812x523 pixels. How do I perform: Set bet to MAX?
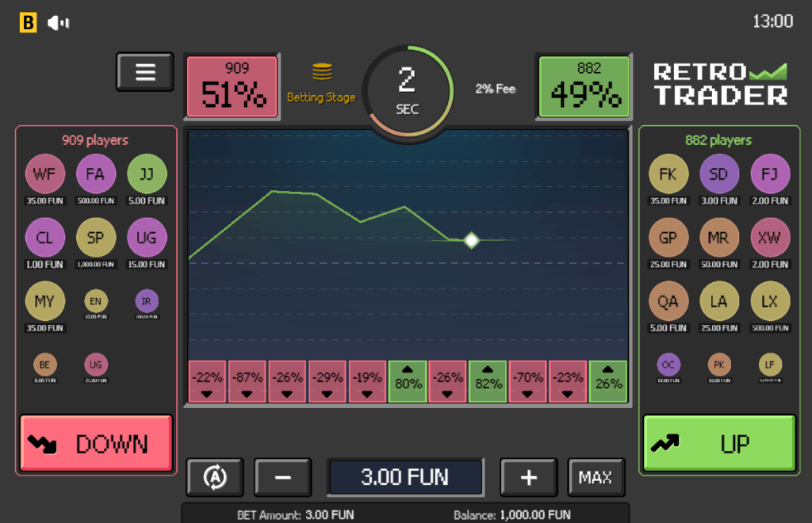(596, 477)
